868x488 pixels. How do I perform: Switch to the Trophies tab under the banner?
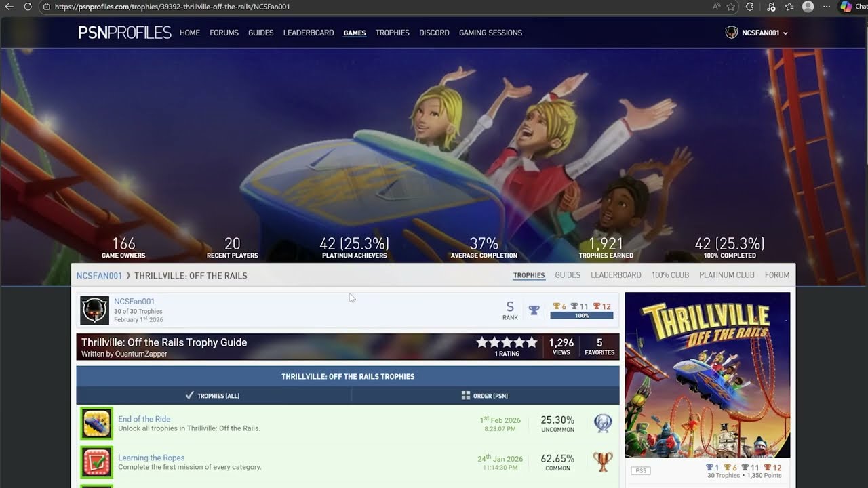coord(529,275)
